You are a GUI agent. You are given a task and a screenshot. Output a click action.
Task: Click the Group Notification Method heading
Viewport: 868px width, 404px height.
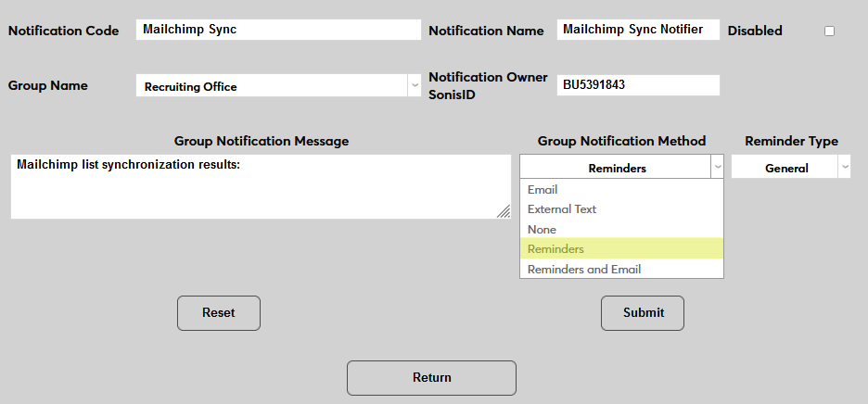click(x=621, y=141)
